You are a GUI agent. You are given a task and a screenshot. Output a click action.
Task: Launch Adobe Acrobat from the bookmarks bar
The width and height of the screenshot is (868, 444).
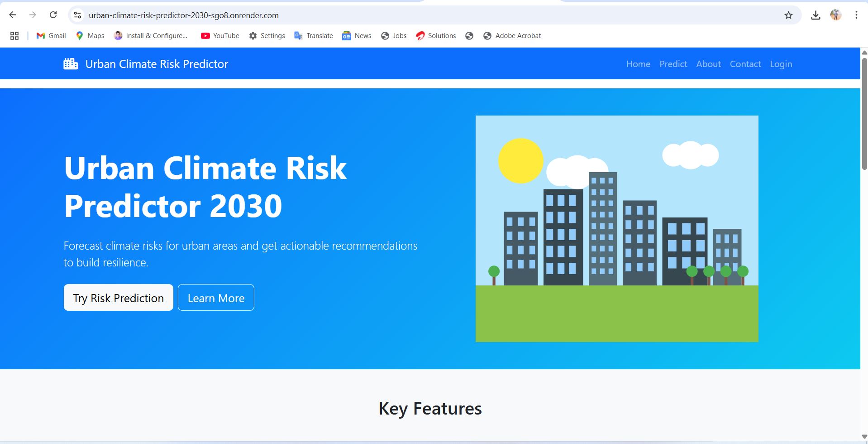click(x=488, y=36)
